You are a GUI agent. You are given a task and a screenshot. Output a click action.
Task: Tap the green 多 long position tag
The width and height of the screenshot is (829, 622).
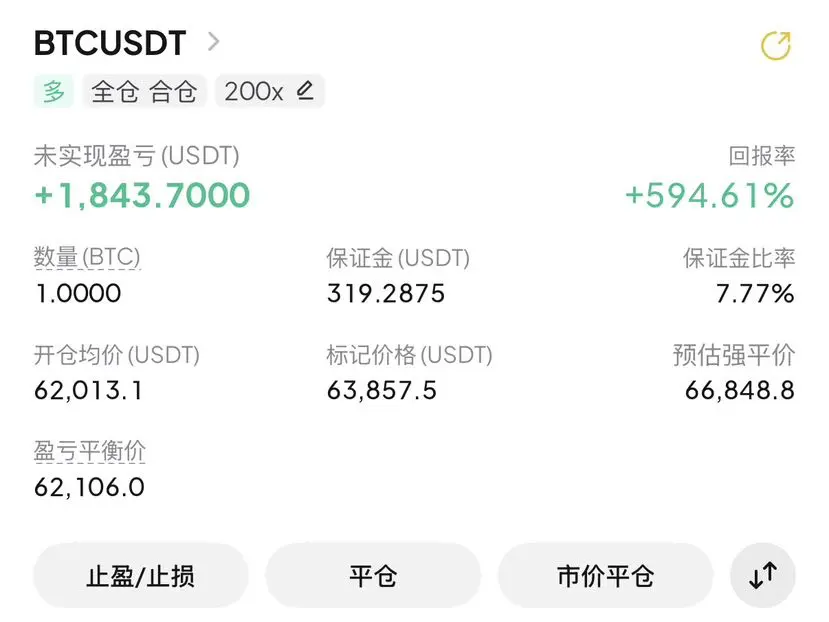(x=53, y=91)
